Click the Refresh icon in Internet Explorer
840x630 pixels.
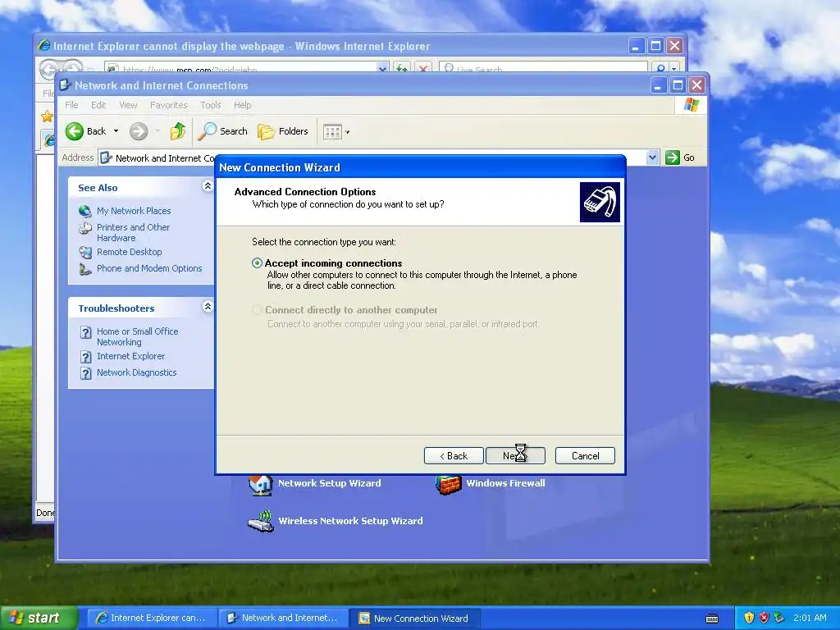[x=401, y=67]
